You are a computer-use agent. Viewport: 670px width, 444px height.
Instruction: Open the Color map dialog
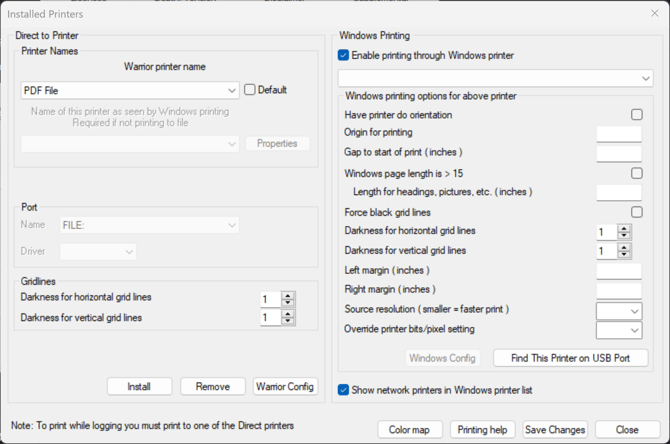[x=410, y=429]
